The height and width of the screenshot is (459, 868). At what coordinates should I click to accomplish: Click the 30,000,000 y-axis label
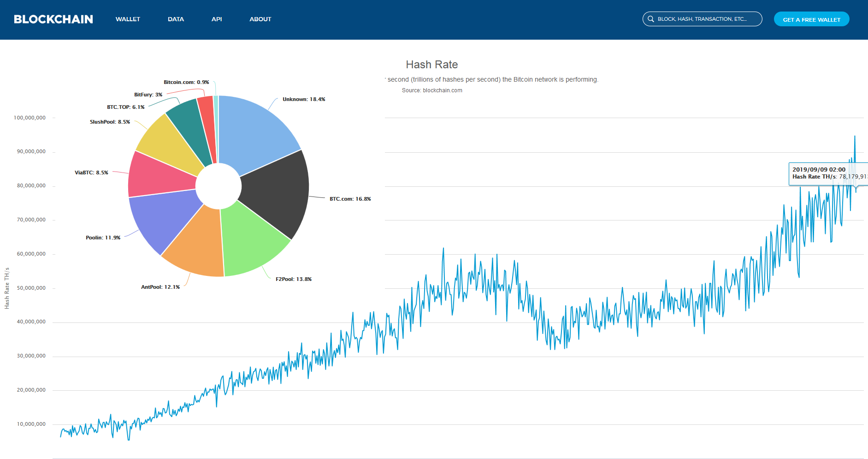[x=31, y=356]
